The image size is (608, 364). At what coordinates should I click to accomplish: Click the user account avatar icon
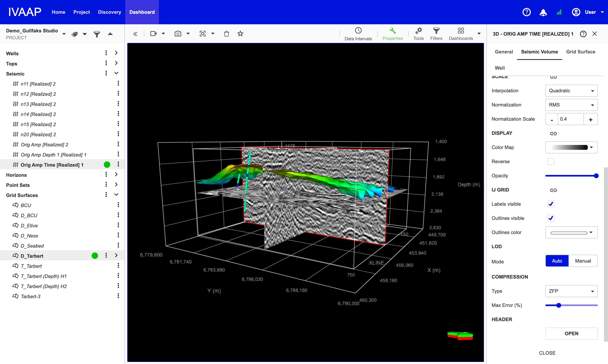click(576, 12)
